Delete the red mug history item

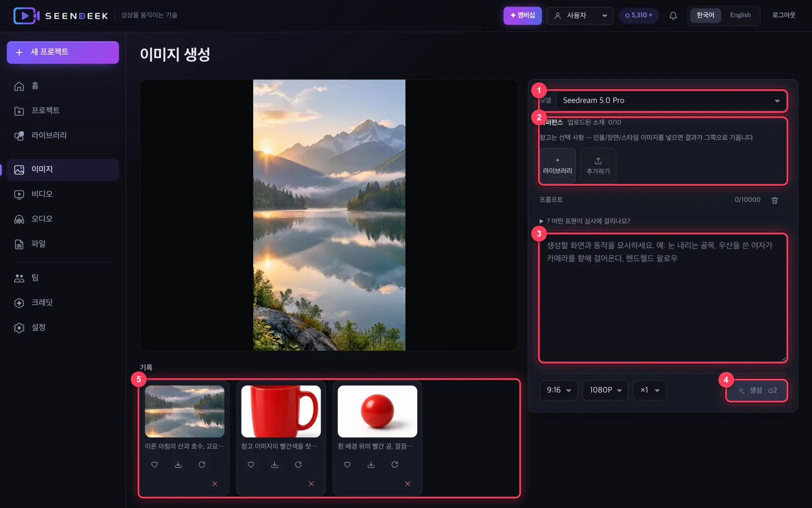(311, 484)
